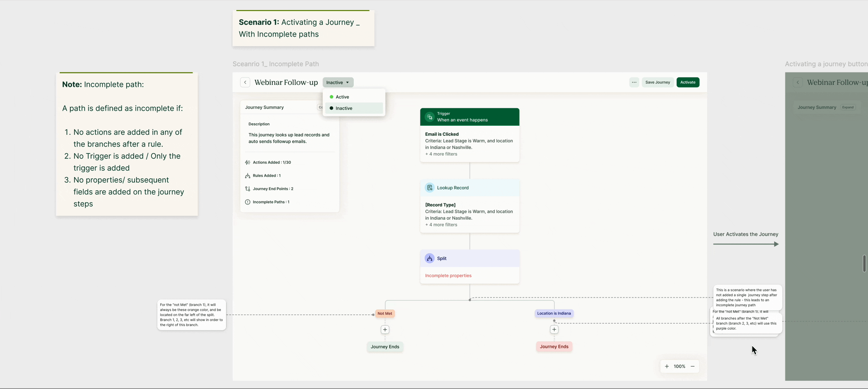868x389 pixels.
Task: Select Inactive from the status menu
Action: tap(354, 108)
